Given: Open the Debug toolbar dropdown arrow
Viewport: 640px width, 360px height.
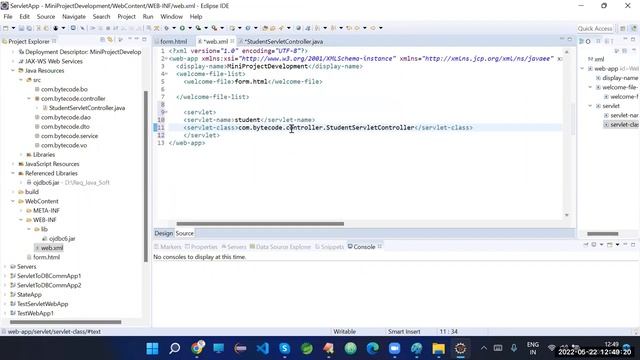Looking at the screenshot, I should click(174, 28).
